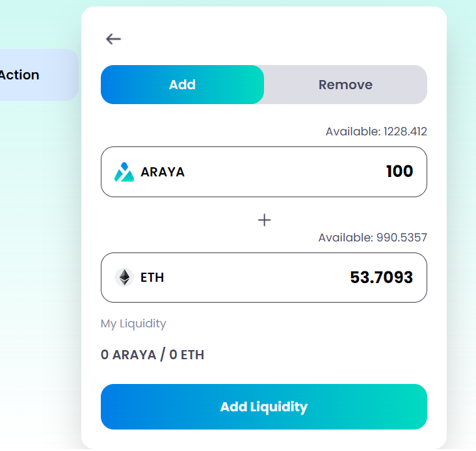
Task: Click the ETH amount value 53.7093
Action: pyautogui.click(x=381, y=277)
